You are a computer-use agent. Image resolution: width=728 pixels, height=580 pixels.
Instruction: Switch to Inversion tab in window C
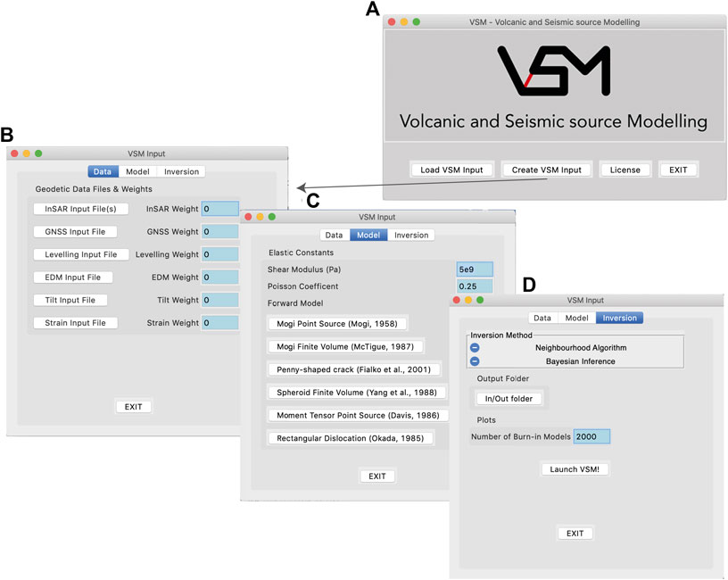coord(411,235)
